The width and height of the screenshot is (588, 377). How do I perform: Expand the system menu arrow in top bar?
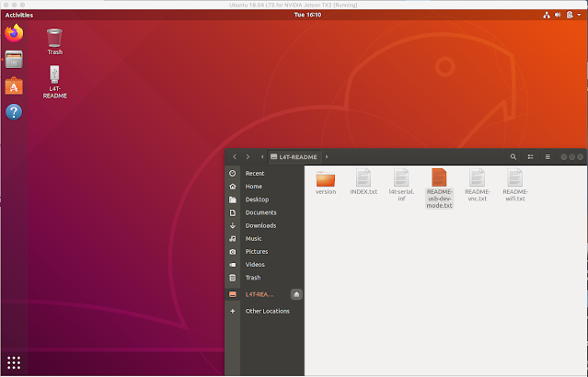click(579, 15)
